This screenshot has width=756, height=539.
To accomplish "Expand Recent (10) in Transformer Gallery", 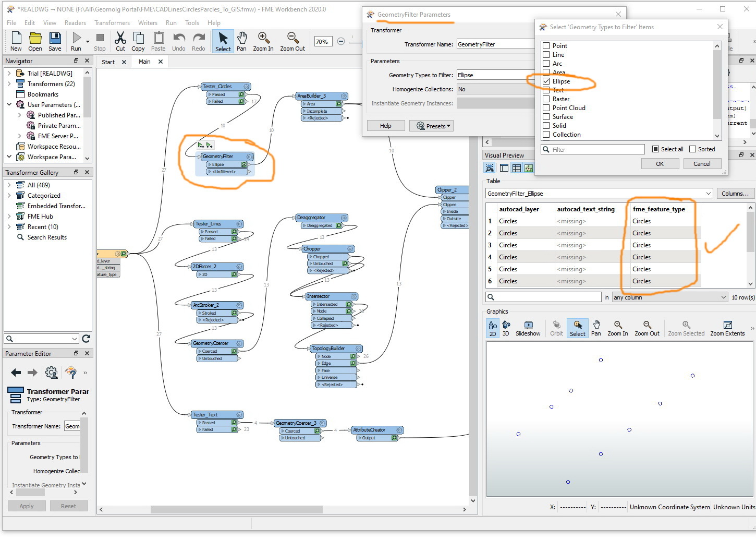I will 9,227.
